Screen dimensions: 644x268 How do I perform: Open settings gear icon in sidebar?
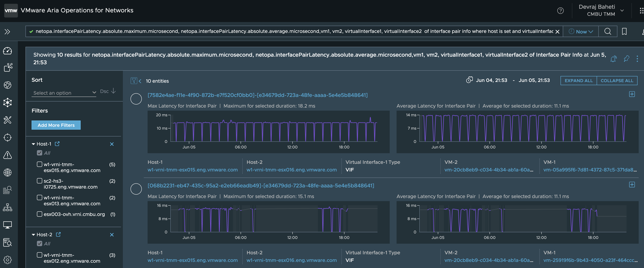(7, 260)
